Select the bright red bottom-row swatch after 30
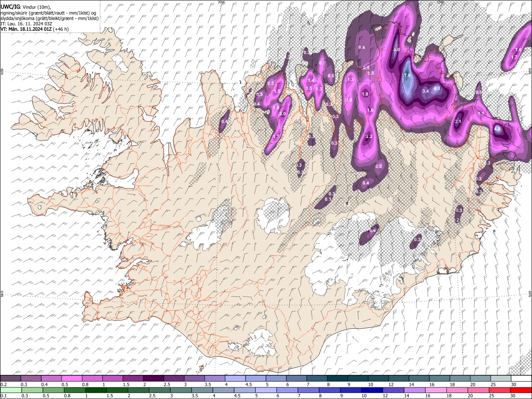Viewport: 532px width, 399px height. click(521, 390)
